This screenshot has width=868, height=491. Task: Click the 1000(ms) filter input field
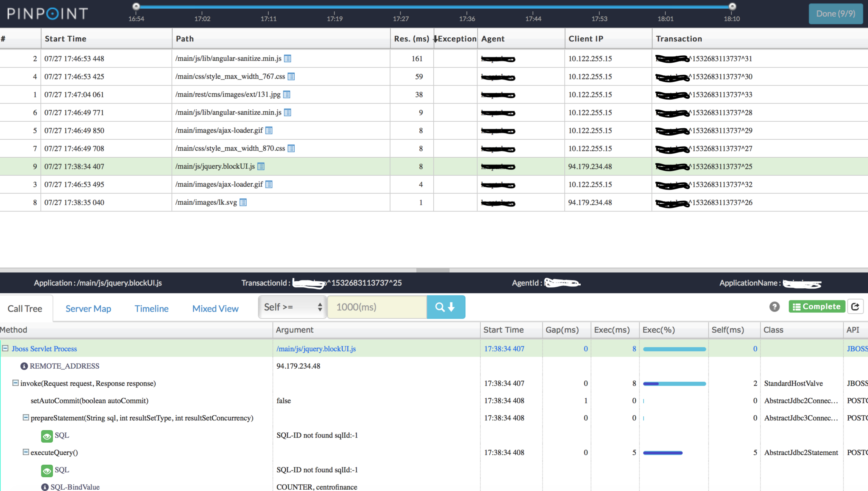[377, 307]
